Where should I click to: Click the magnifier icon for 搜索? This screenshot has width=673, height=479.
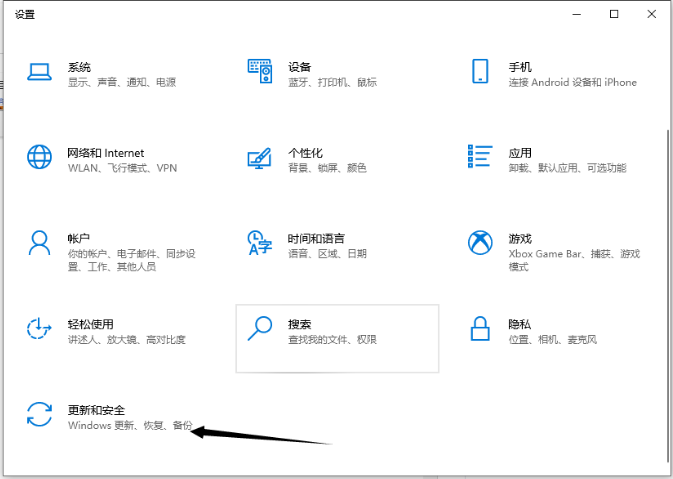point(260,329)
